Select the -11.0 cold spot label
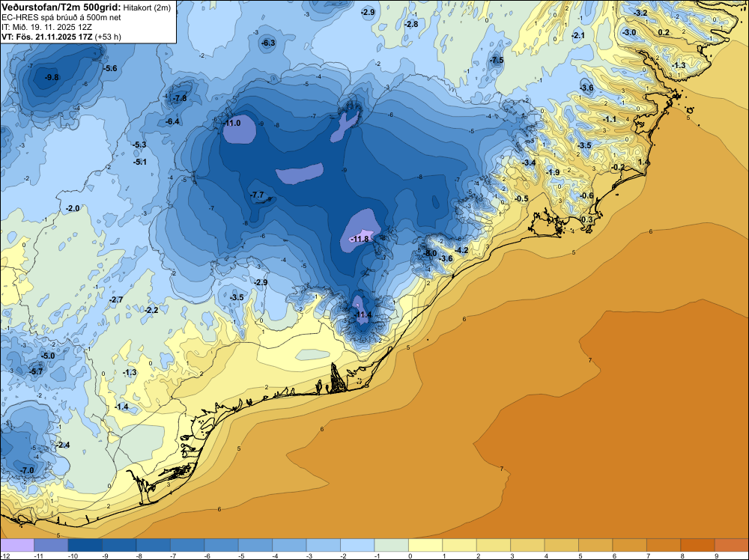 (x=232, y=124)
